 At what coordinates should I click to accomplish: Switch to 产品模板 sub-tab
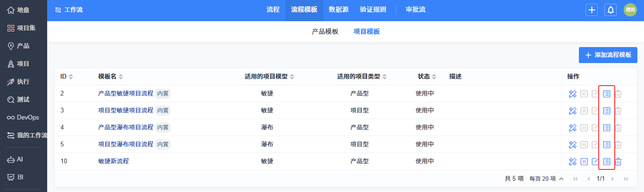pyautogui.click(x=325, y=32)
